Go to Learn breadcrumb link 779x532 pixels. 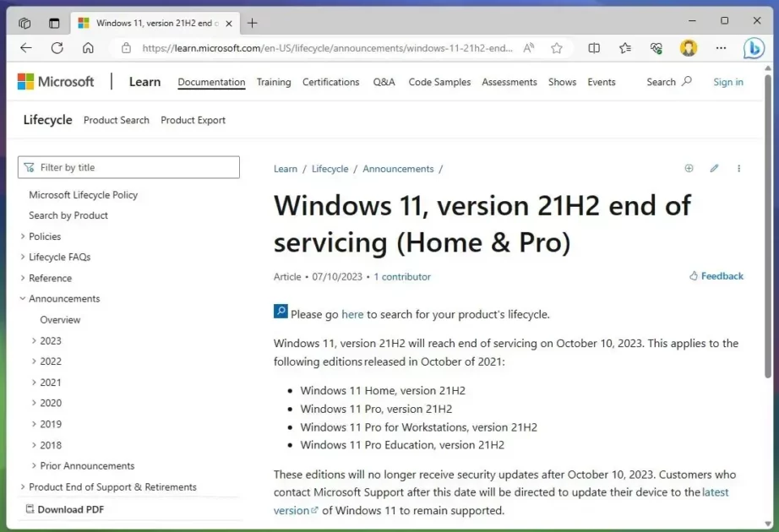[286, 169]
